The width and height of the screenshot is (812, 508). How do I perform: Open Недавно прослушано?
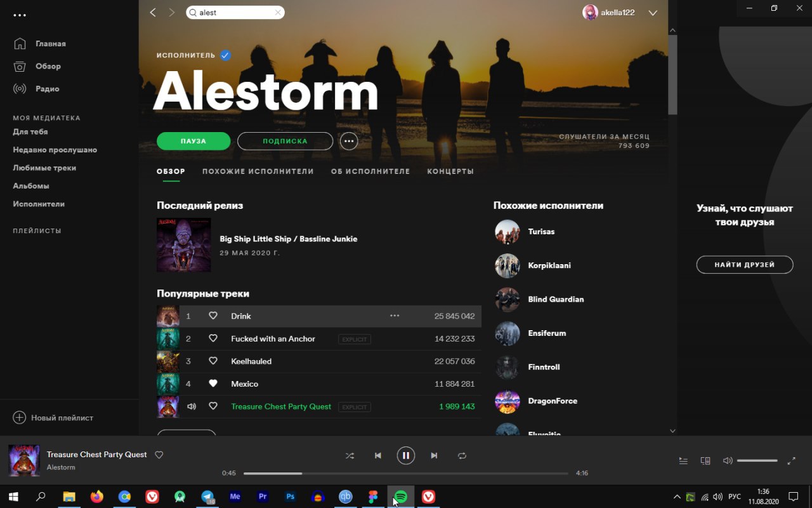point(55,150)
